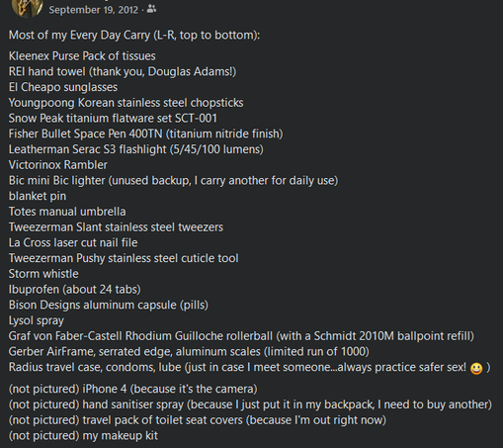The image size is (503, 448).
Task: Click the 'Most of my Every Day Carry' heading line
Action: (134, 35)
